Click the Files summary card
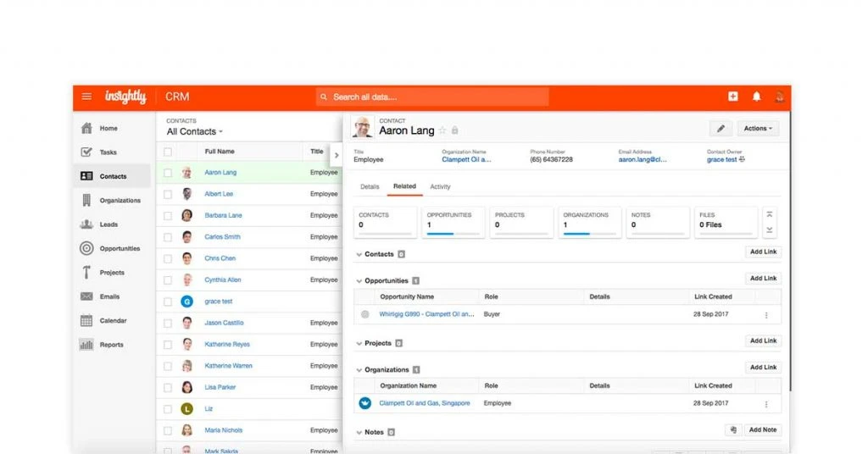The height and width of the screenshot is (454, 868). (x=726, y=222)
